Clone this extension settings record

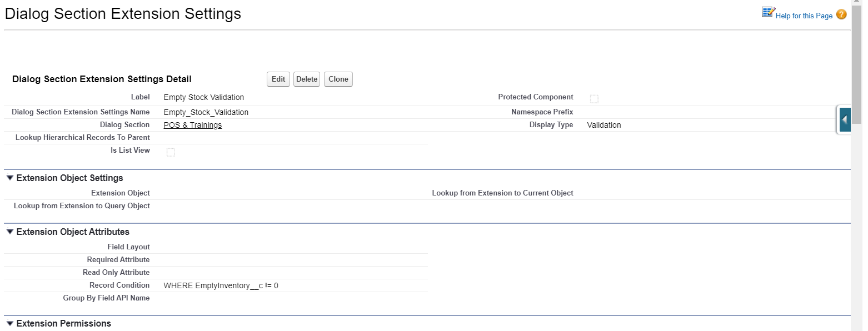[x=338, y=79]
